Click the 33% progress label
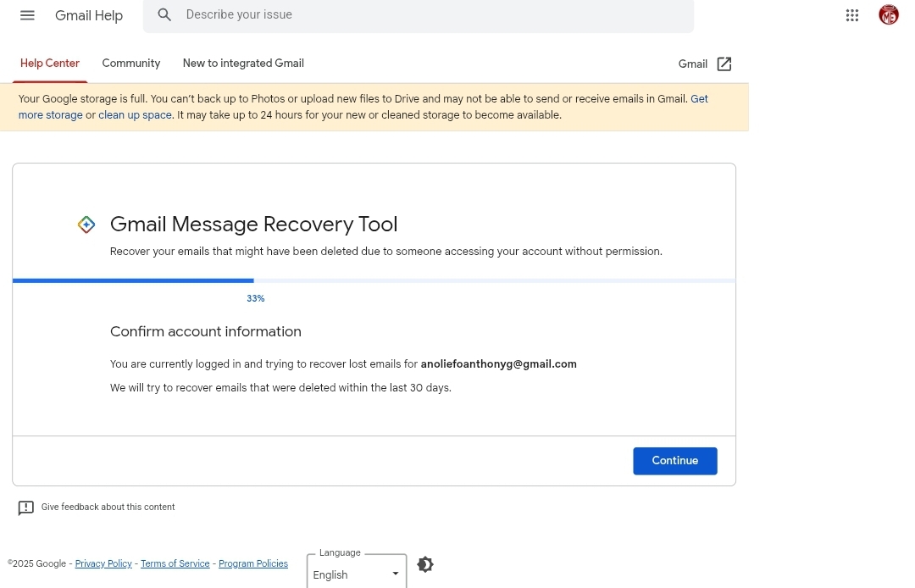The width and height of the screenshot is (915, 588). coord(256,299)
